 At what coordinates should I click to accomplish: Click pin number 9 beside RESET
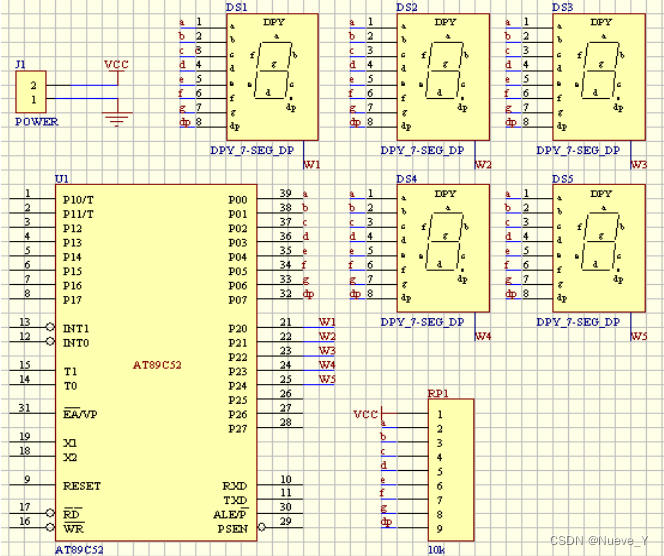[x=27, y=479]
